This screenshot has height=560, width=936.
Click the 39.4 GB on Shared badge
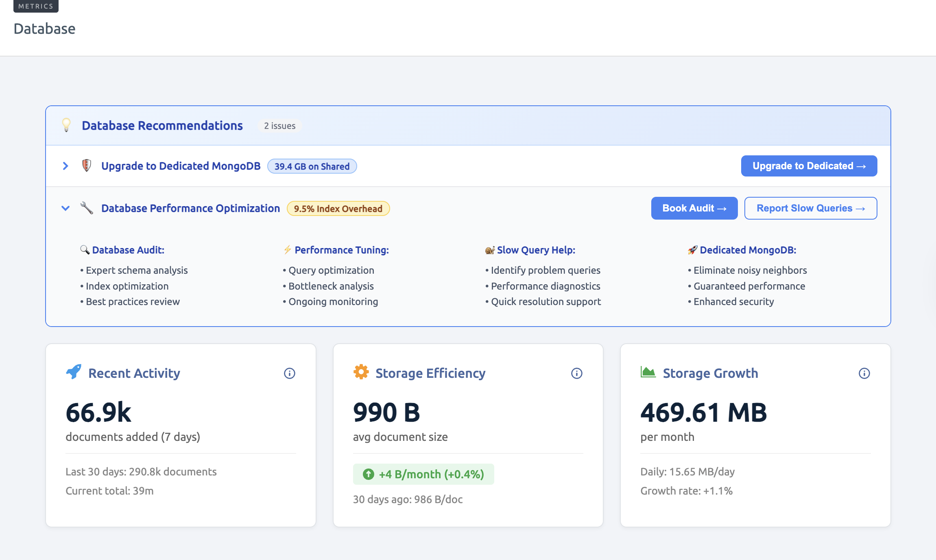coord(312,166)
